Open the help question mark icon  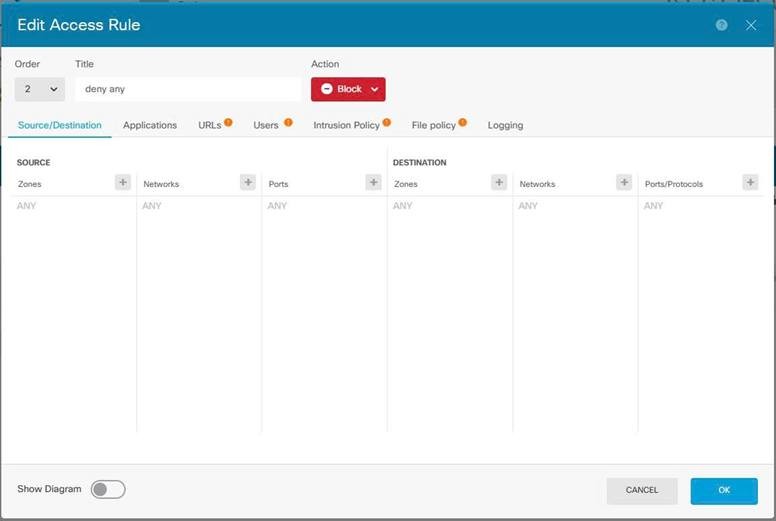pos(722,25)
